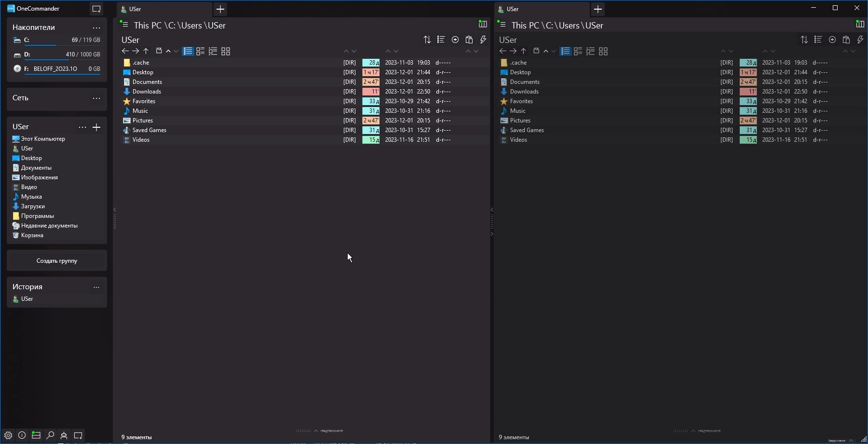Open Сеть section options menu
Screen dimensions: 868x444
point(96,98)
